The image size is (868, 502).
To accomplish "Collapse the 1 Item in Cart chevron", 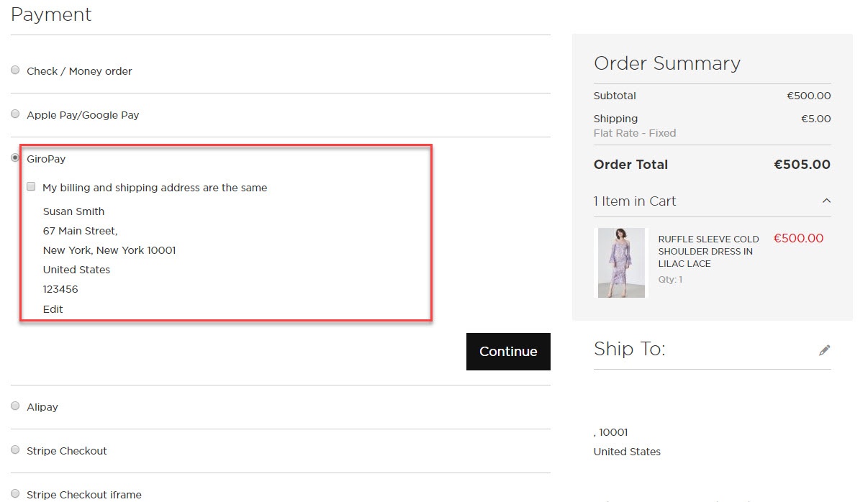I will click(826, 201).
